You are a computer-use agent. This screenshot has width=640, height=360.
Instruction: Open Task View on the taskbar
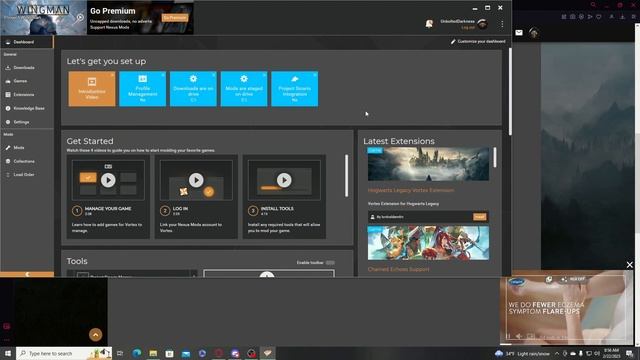[x=120, y=353]
